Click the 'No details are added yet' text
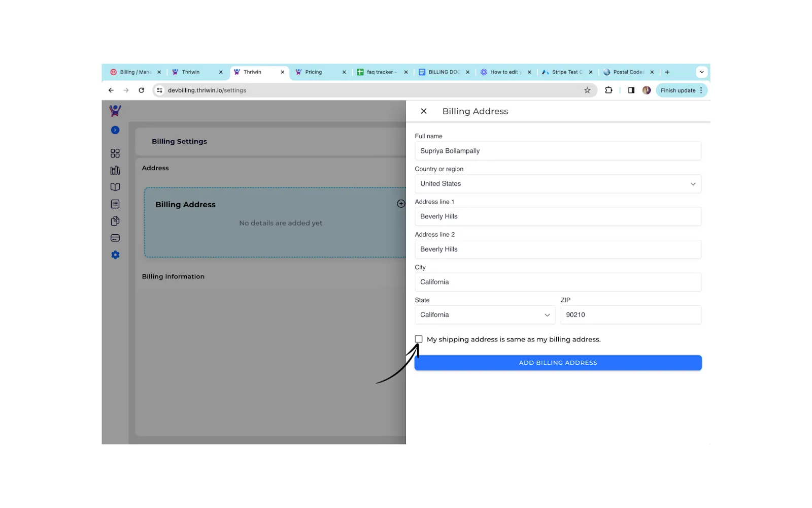812x508 pixels. tap(281, 223)
